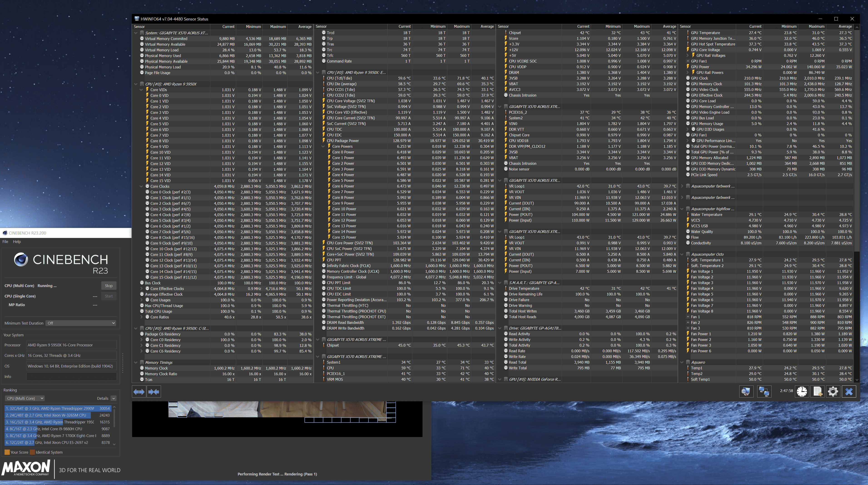Click the fan icon beside Fan 1
868x485 pixels.
coord(688,317)
